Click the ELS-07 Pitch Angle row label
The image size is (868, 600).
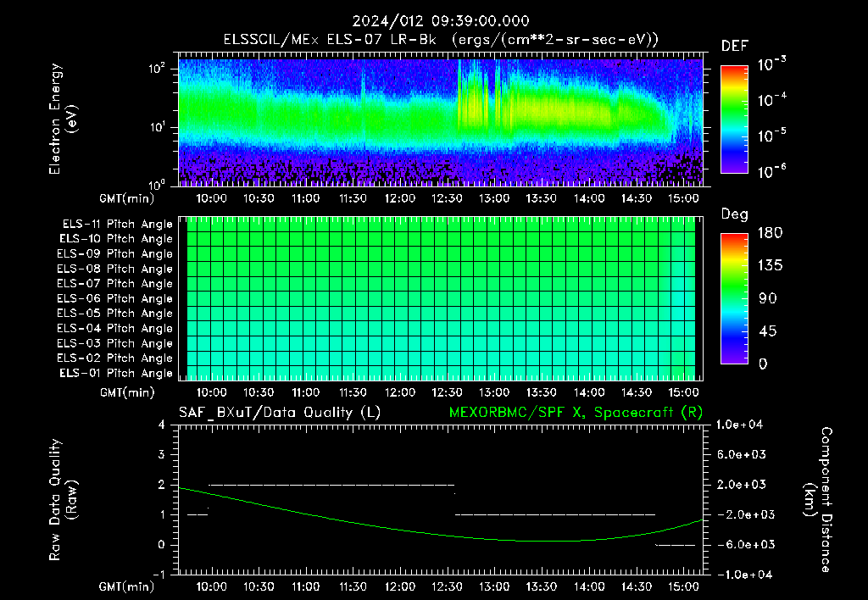[114, 283]
